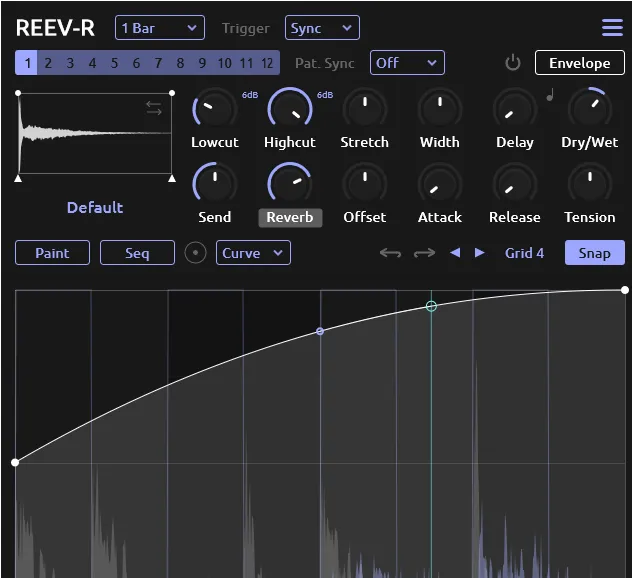The height and width of the screenshot is (578, 632).
Task: Toggle the Snap button
Action: 595,253
